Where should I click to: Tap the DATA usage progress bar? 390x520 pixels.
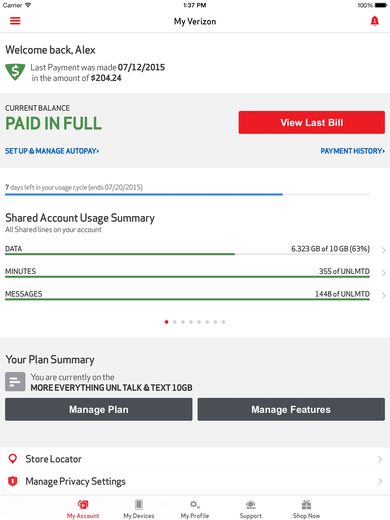coord(187,254)
